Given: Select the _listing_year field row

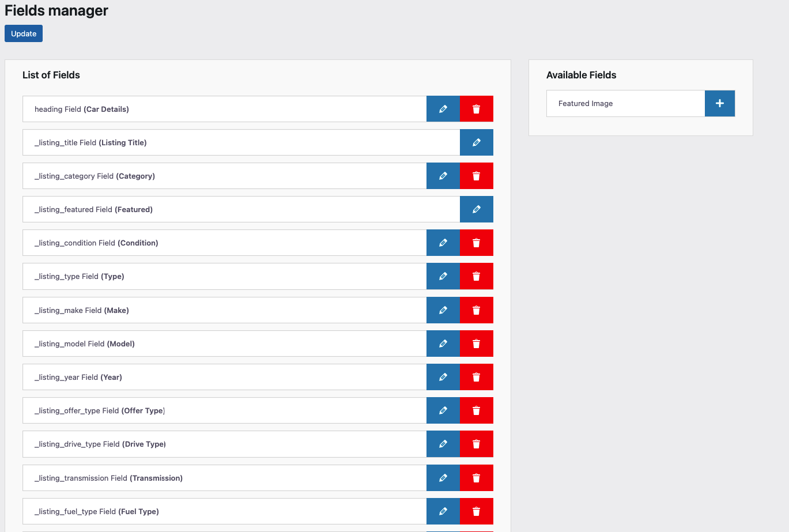Looking at the screenshot, I should [x=224, y=377].
